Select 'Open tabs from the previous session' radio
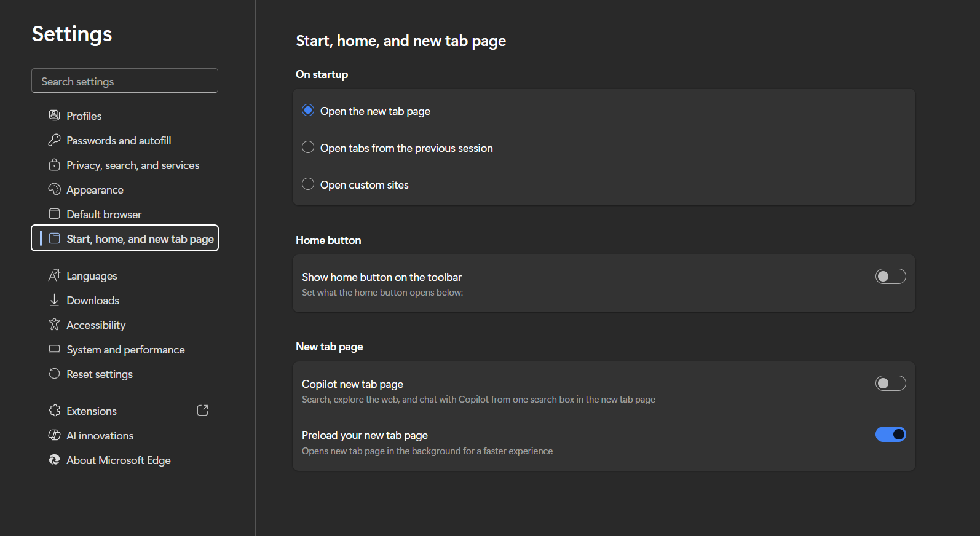This screenshot has height=536, width=980. point(308,148)
